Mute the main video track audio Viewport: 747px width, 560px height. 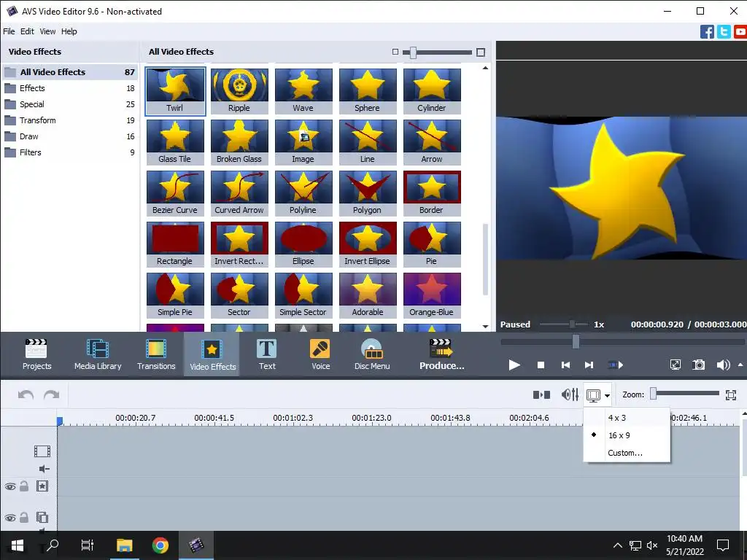44,469
